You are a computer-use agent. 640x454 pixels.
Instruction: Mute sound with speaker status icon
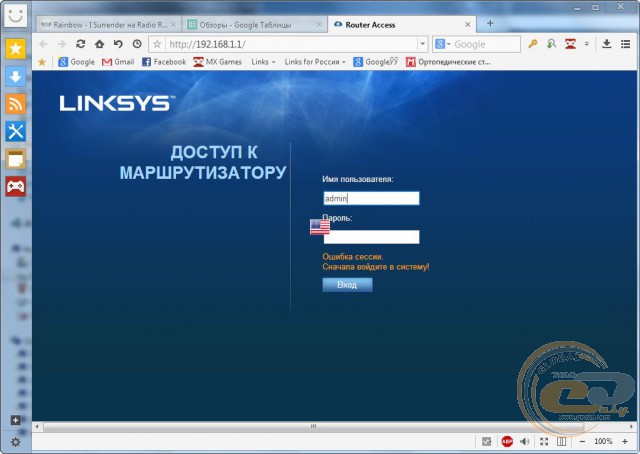coord(524,441)
